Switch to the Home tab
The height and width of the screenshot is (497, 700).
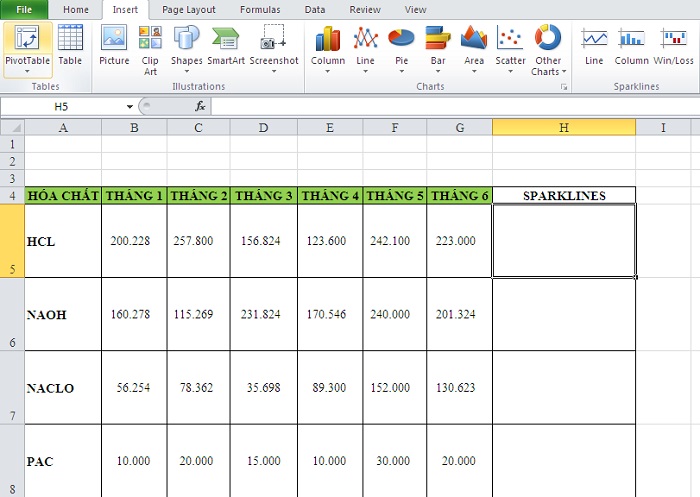click(75, 9)
